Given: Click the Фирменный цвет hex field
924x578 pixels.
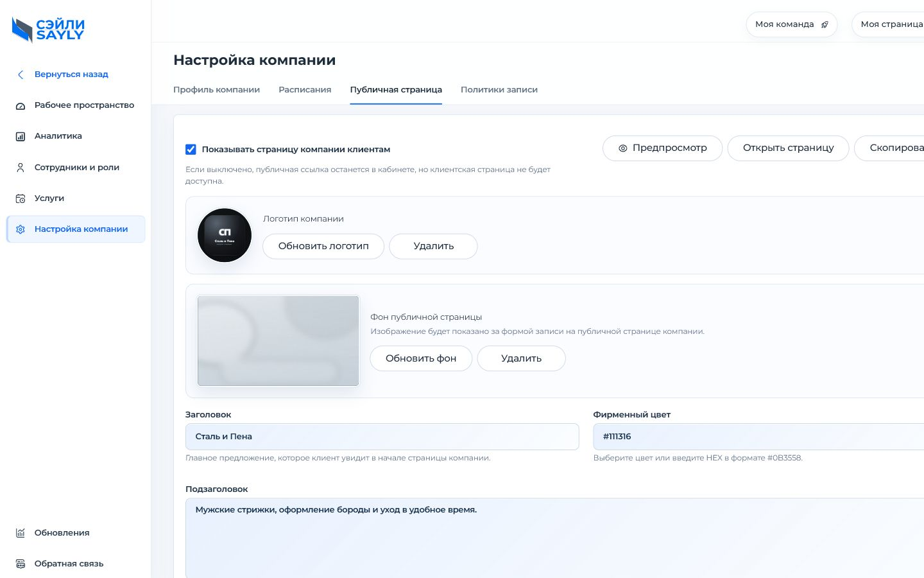Looking at the screenshot, I should [x=758, y=437].
